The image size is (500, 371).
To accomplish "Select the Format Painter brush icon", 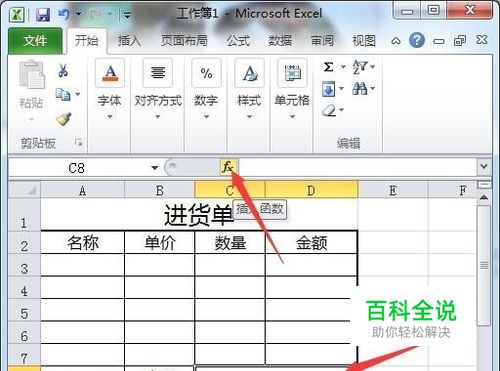I will pyautogui.click(x=63, y=119).
